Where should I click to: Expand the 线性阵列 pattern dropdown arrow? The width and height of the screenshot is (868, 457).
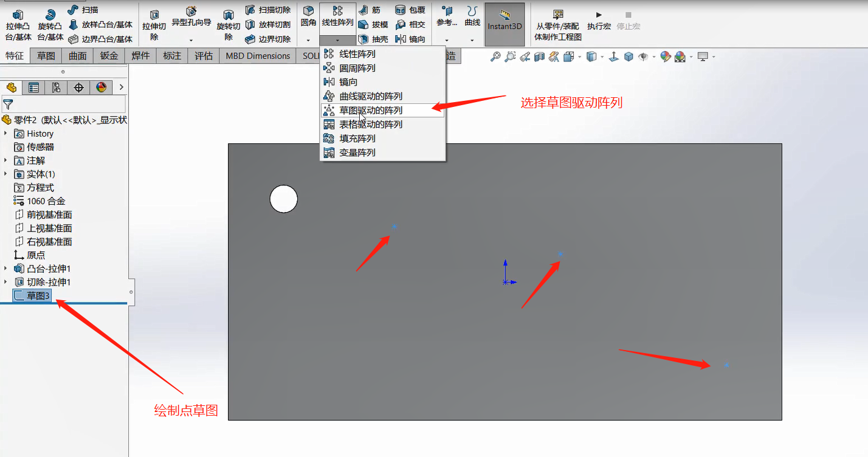337,40
